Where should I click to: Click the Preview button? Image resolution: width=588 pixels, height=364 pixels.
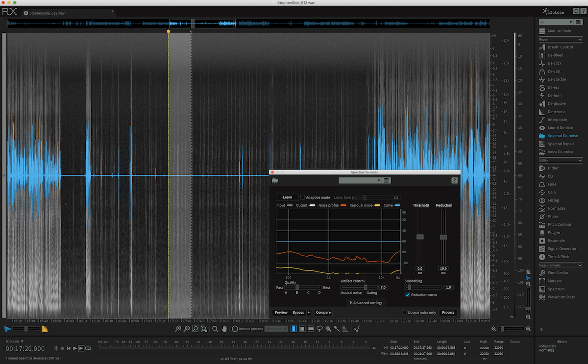281,313
